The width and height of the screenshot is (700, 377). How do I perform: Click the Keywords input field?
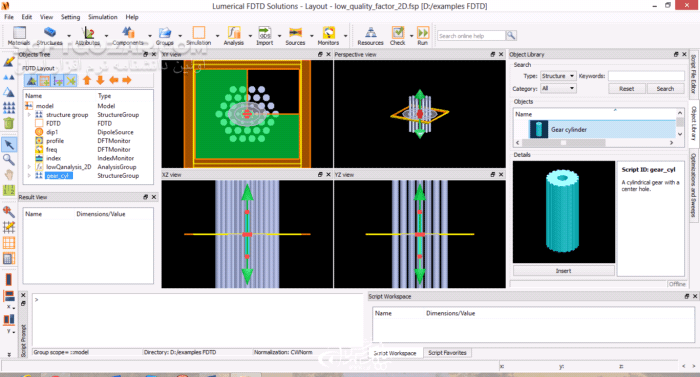tap(646, 76)
